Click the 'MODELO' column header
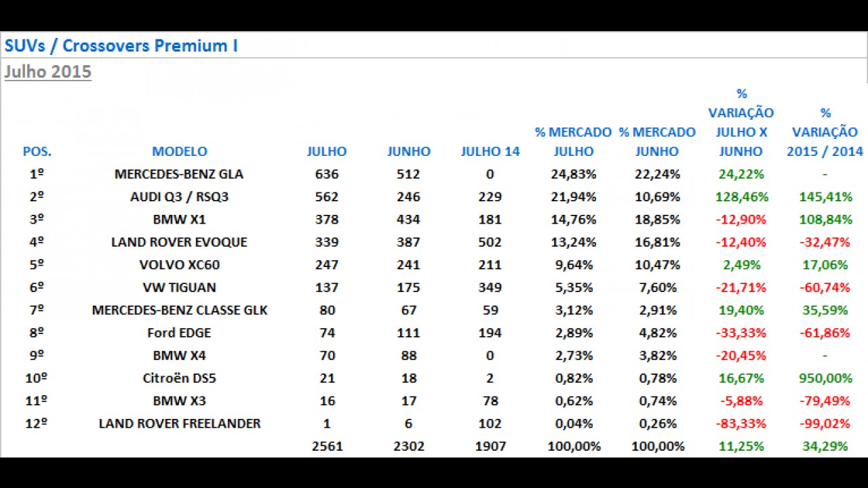This screenshot has height=488, width=868. click(x=180, y=152)
